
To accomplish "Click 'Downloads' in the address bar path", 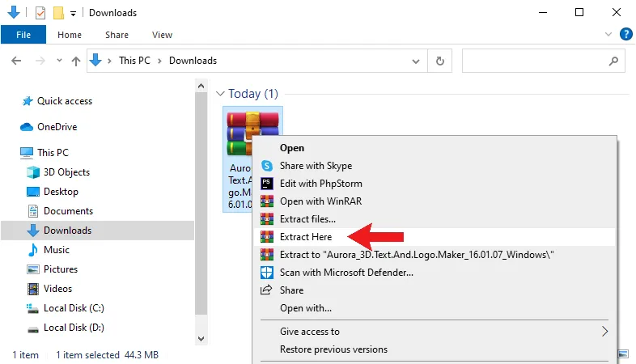I will point(193,61).
